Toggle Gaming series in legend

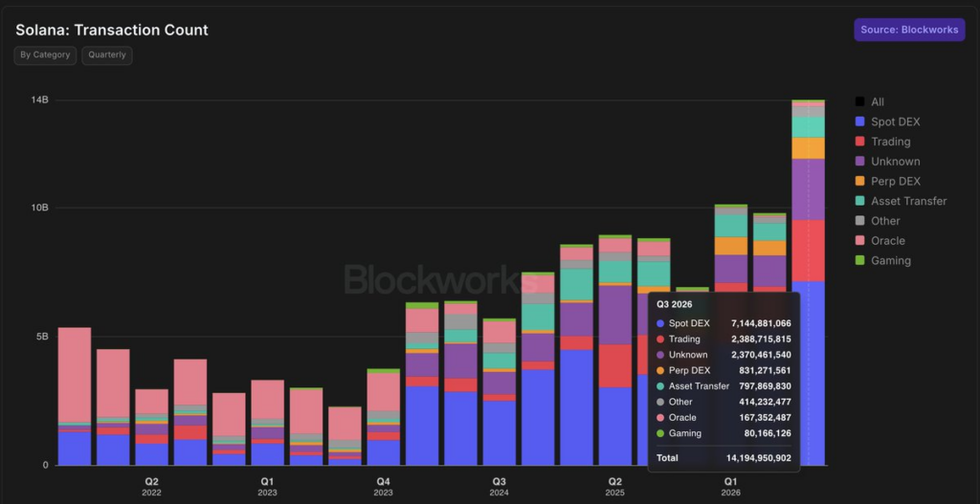click(882, 260)
